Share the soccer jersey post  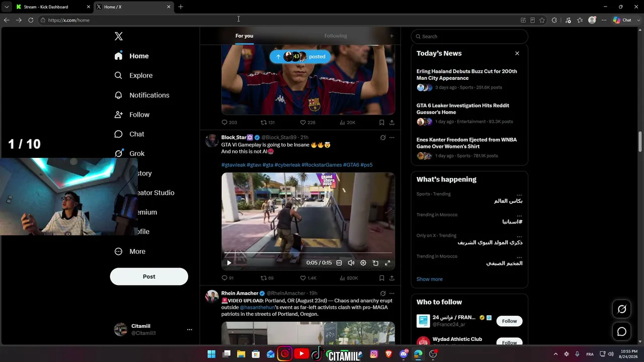click(x=392, y=122)
